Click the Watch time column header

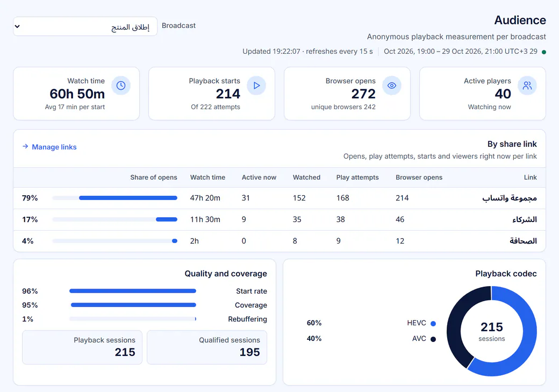pyautogui.click(x=208, y=177)
